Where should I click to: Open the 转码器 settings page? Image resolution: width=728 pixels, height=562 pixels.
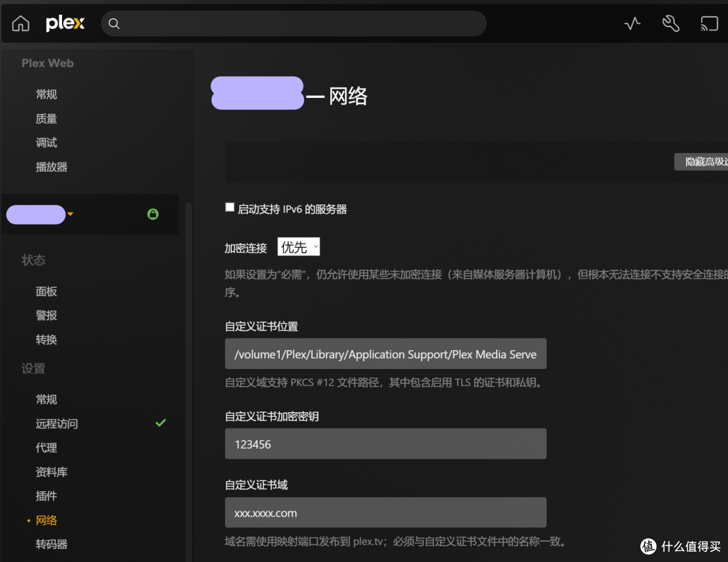(x=51, y=544)
